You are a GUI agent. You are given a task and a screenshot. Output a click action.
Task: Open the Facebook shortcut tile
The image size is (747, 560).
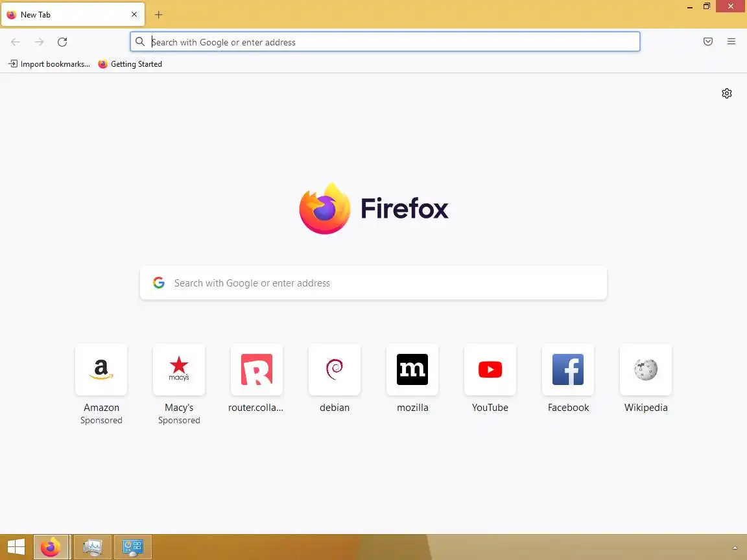[x=568, y=369]
